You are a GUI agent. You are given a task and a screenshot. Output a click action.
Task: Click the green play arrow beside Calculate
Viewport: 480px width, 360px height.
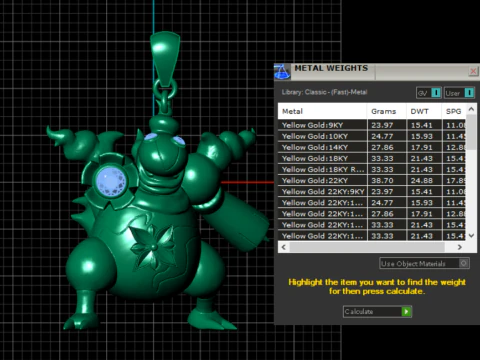tap(406, 311)
